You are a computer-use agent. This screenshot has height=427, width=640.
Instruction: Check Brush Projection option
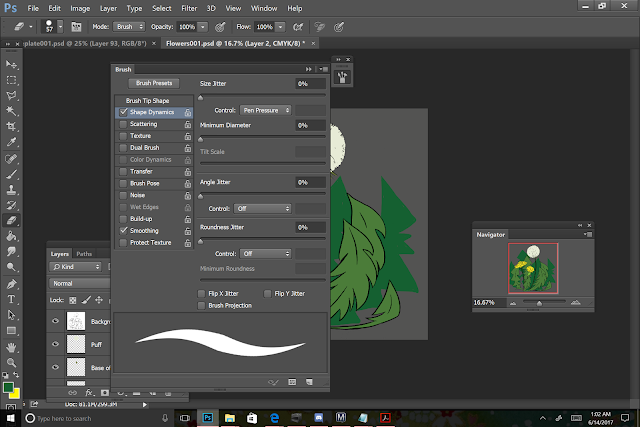(201, 305)
